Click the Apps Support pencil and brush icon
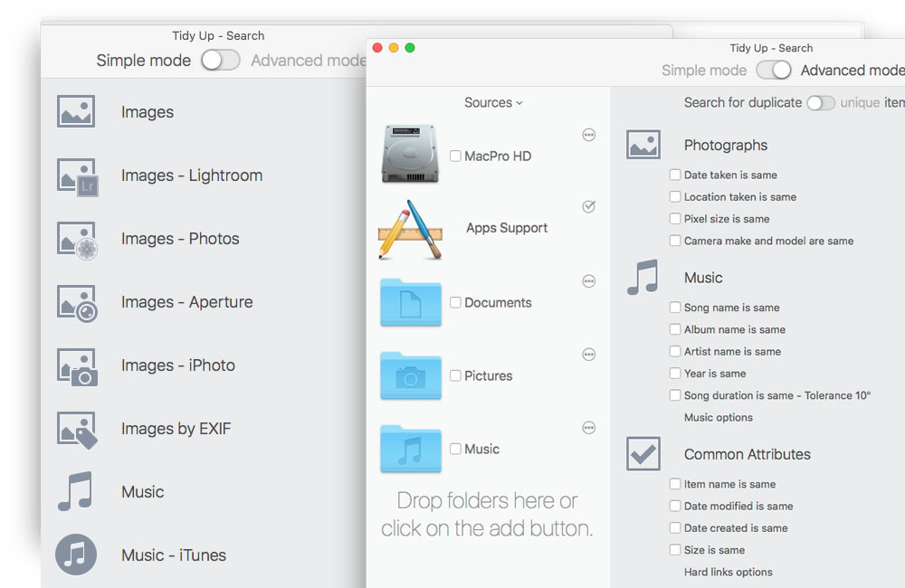The width and height of the screenshot is (905, 588). pyautogui.click(x=410, y=229)
